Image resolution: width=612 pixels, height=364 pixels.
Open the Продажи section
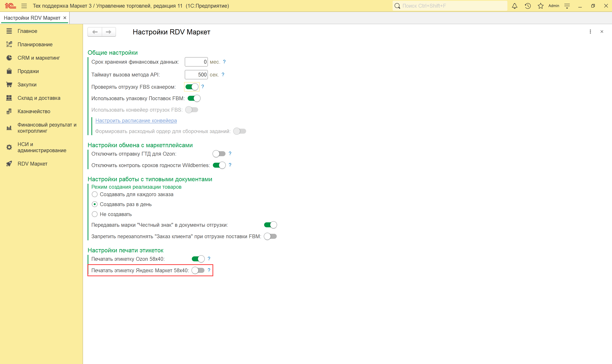coord(28,71)
